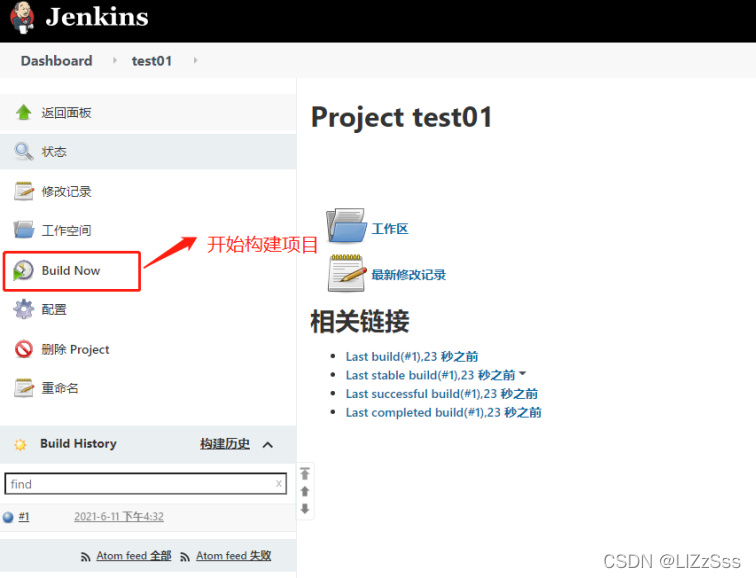Open the test01 breadcrumb
756x578 pixels.
(152, 61)
